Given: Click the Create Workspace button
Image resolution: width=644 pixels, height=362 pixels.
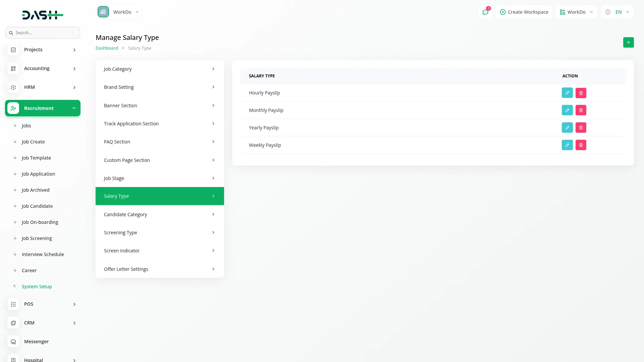Looking at the screenshot, I should click(x=524, y=12).
